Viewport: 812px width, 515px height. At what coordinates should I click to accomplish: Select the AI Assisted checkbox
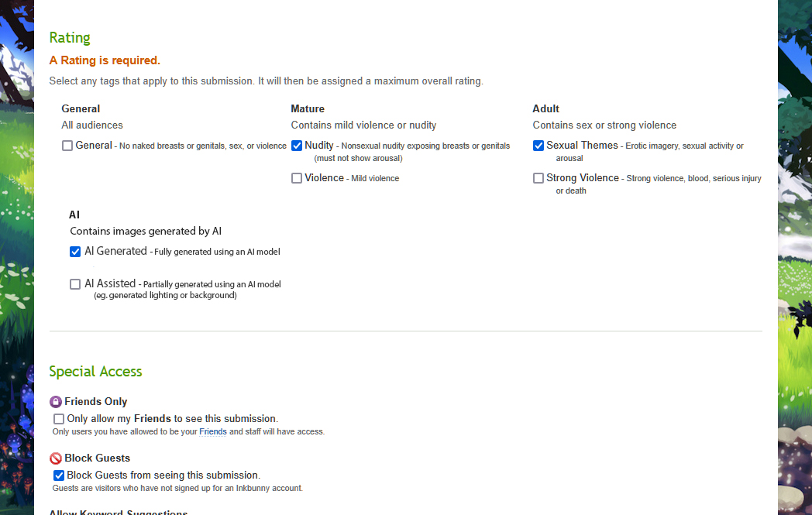75,284
